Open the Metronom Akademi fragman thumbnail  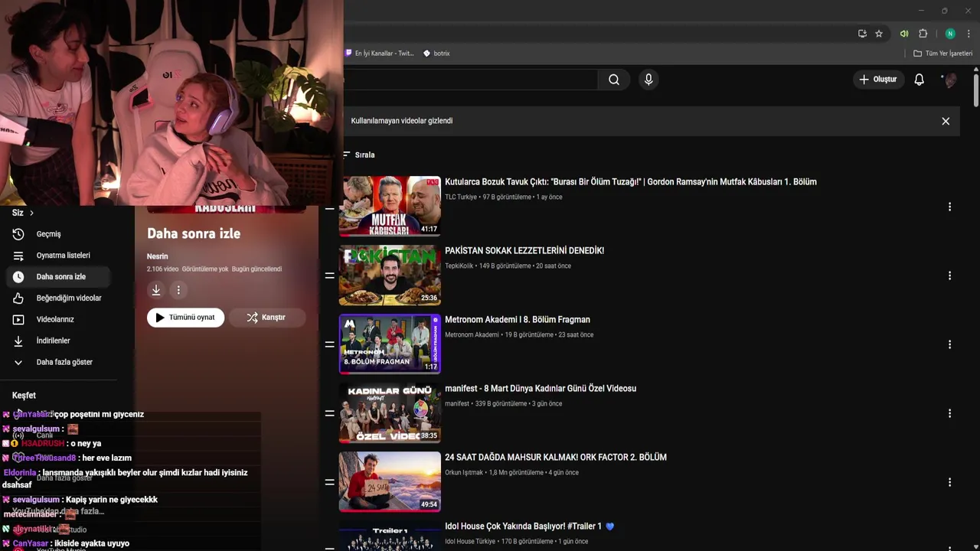pyautogui.click(x=390, y=344)
